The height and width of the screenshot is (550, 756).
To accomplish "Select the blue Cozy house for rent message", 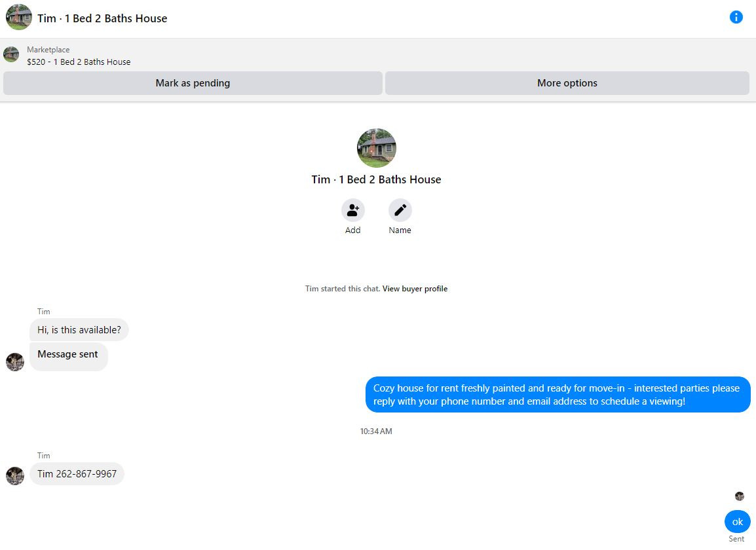I will (x=558, y=394).
